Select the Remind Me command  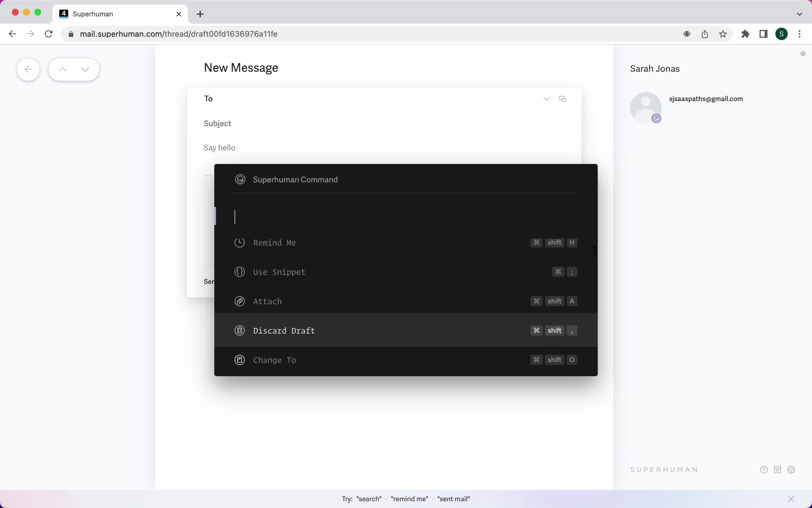coord(406,243)
